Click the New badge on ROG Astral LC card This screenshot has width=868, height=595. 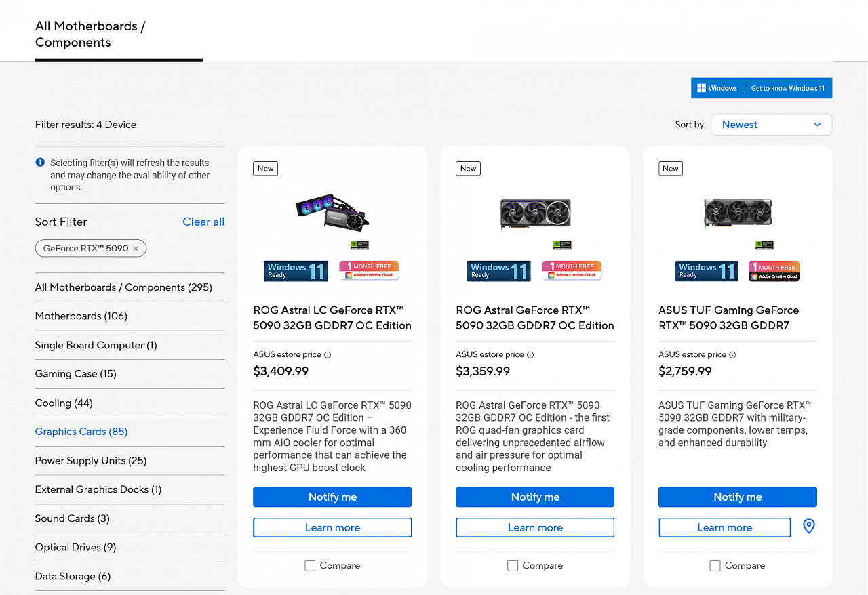point(266,169)
